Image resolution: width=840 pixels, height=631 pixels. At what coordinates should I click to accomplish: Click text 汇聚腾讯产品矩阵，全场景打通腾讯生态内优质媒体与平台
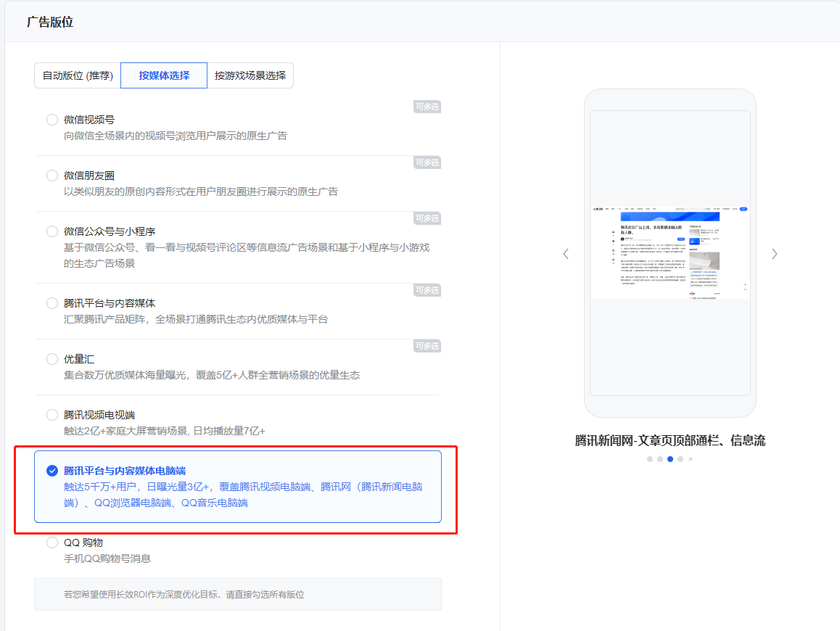point(196,319)
